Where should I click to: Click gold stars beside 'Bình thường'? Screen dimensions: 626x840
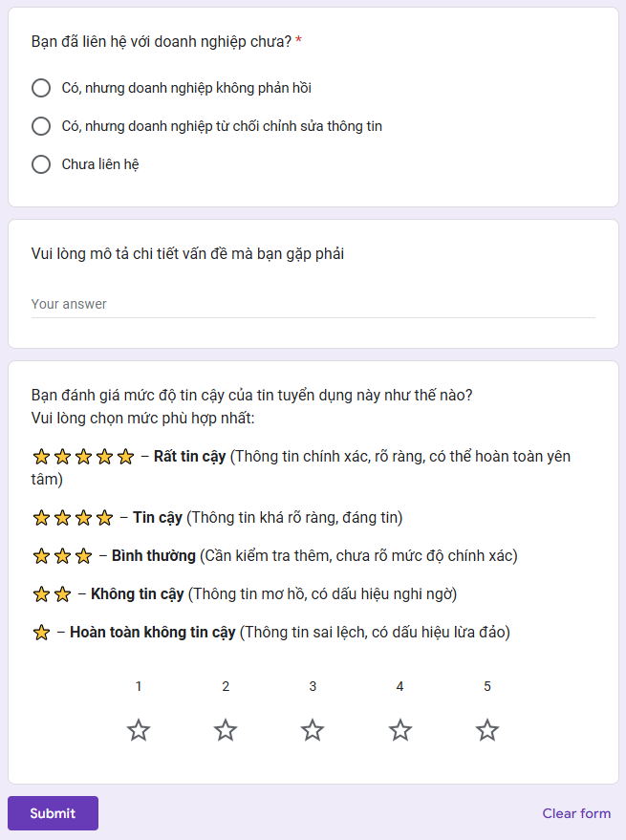tap(62, 556)
